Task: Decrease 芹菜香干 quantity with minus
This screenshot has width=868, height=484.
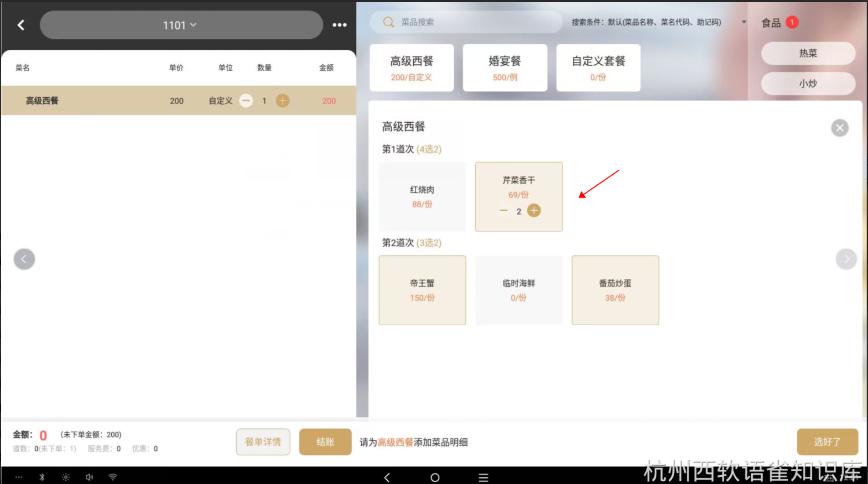Action: click(504, 211)
